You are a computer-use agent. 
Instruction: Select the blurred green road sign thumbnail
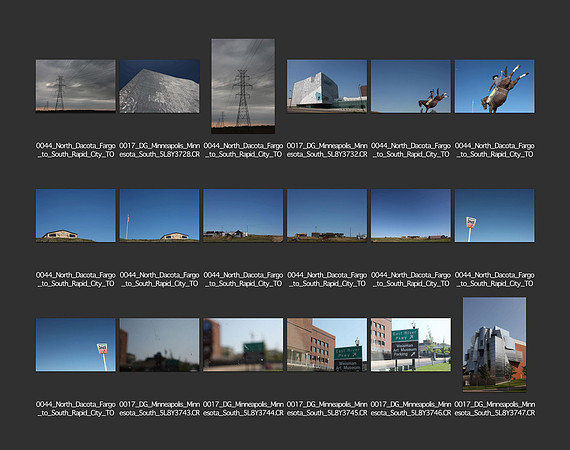[x=243, y=345]
